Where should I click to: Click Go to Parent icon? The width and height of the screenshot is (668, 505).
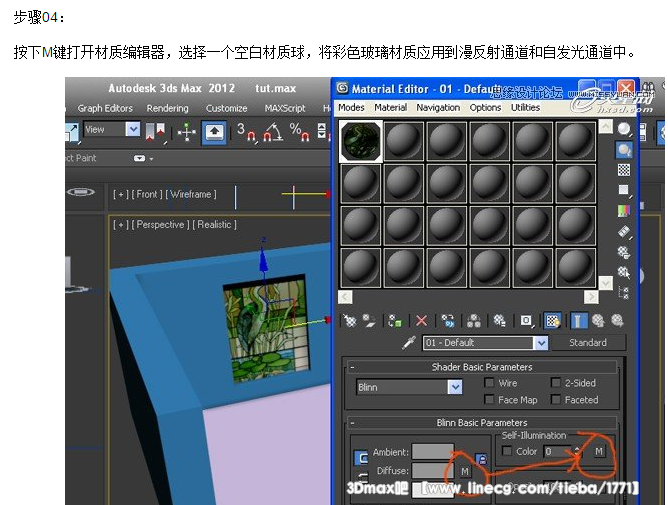click(x=598, y=320)
